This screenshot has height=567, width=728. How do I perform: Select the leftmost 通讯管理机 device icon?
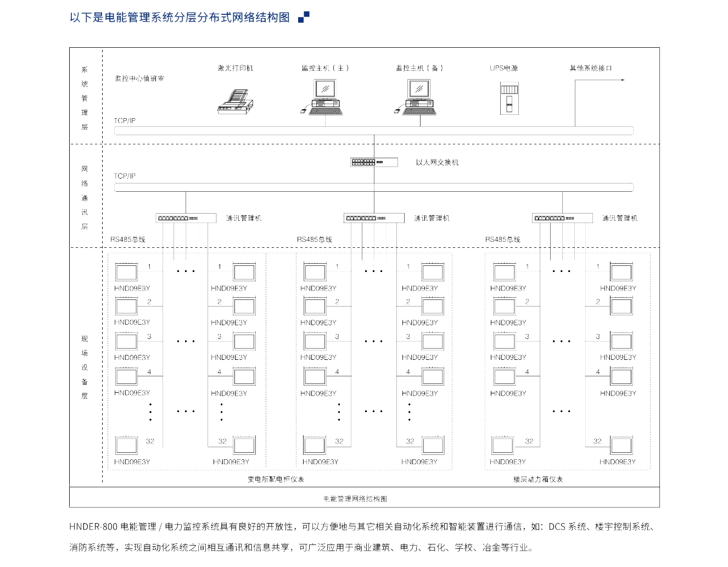pyautogui.click(x=186, y=218)
